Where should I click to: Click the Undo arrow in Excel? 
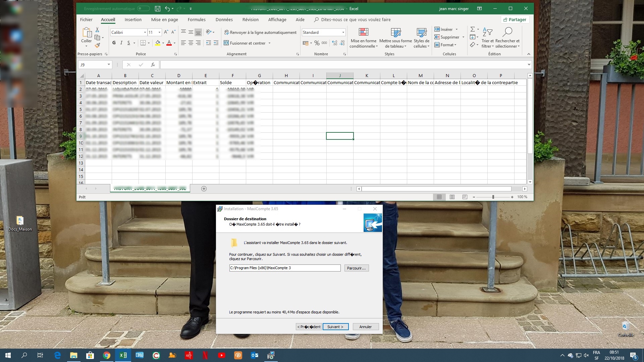pos(167,9)
